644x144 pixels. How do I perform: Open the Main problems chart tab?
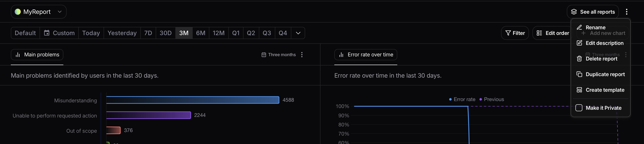tap(37, 55)
